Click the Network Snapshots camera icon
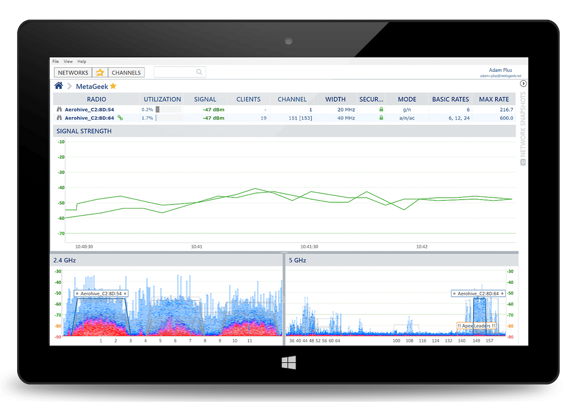Image resolution: width=574 pixels, height=402 pixels. [x=523, y=162]
